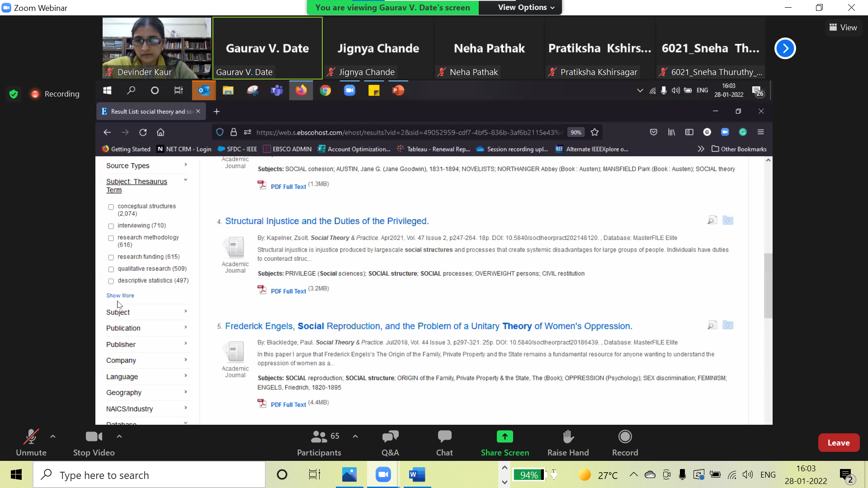This screenshot has width=868, height=488.
Task: Launch PowerPoint from the upper taskbar
Action: 398,90
